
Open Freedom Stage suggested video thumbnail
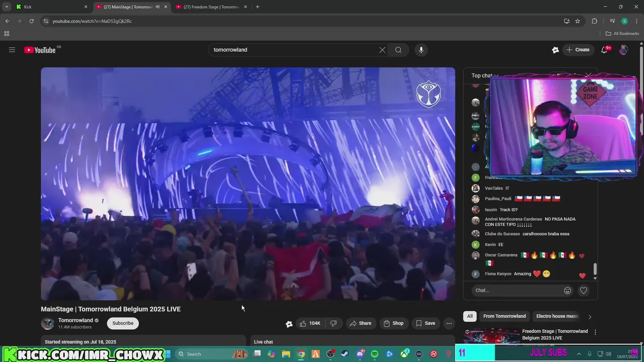[x=491, y=336]
